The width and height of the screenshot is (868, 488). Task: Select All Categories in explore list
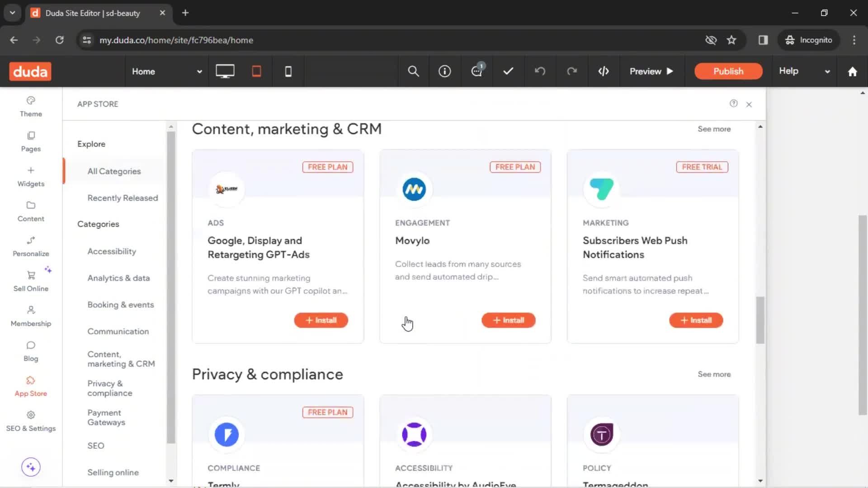pos(114,171)
